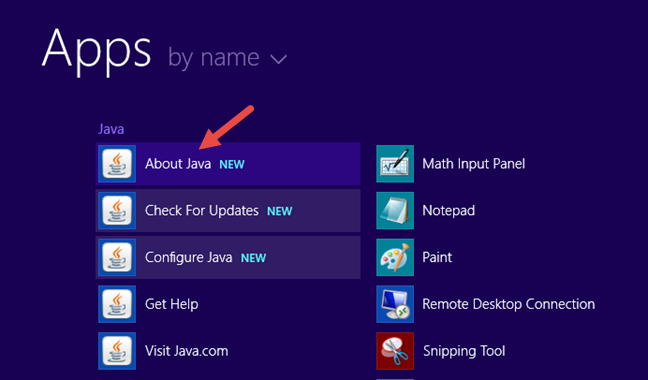Select the 'Get Help' entry text
The width and height of the screenshot is (648, 380).
172,304
